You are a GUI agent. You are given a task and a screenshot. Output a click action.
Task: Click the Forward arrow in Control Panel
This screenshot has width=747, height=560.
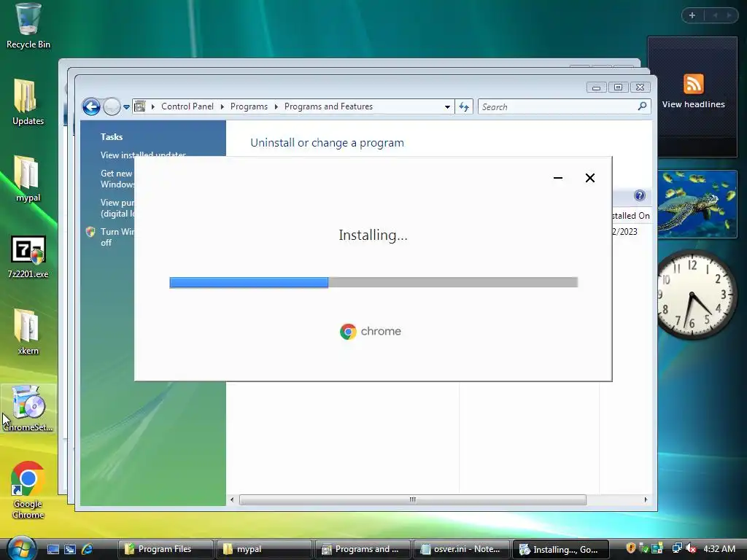point(112,106)
